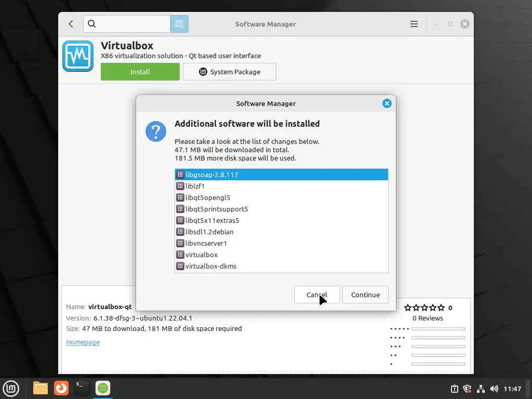Go back with the back arrow
This screenshot has width=532, height=399.
(x=71, y=24)
